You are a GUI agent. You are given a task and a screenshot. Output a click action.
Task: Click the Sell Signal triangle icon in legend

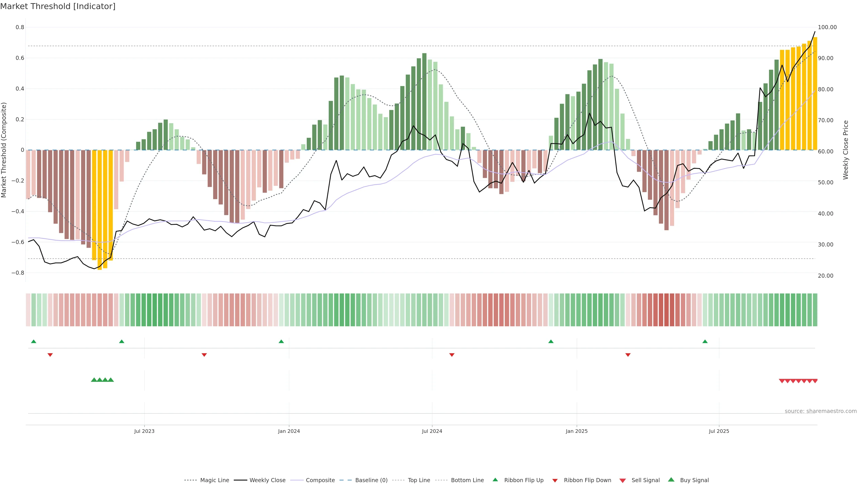[x=623, y=481]
